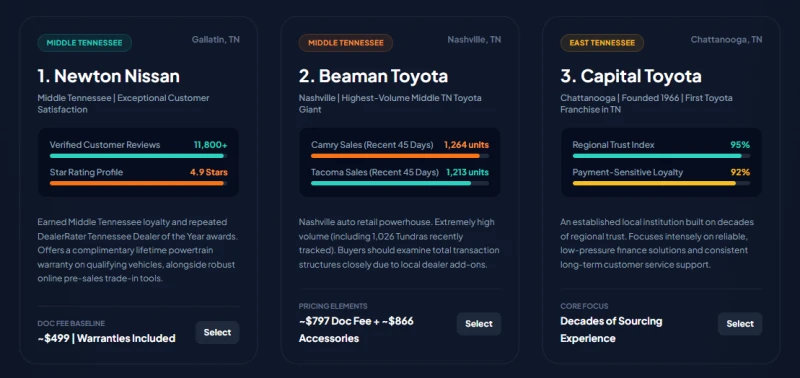The height and width of the screenshot is (378, 800).
Task: Click the 'Camry Sales (Recent 45 Days)' label
Action: pos(372,145)
